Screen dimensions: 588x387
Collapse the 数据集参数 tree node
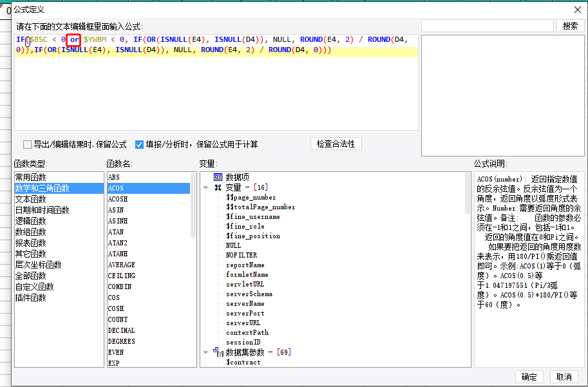(206, 352)
